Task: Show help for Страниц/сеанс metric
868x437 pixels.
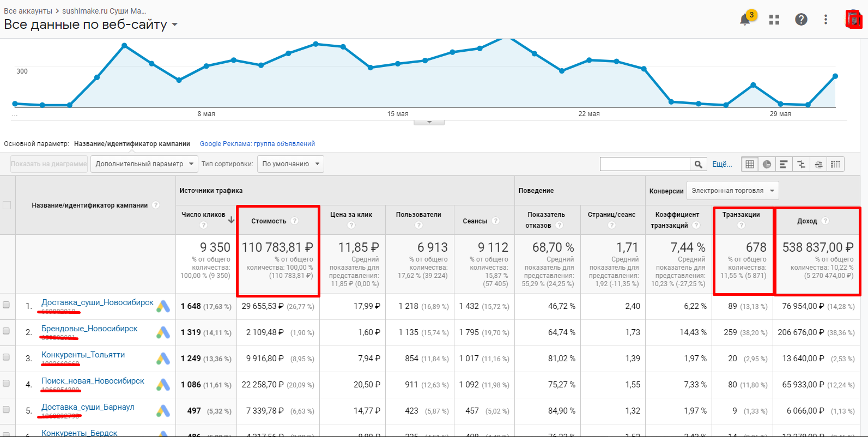Action: point(612,225)
